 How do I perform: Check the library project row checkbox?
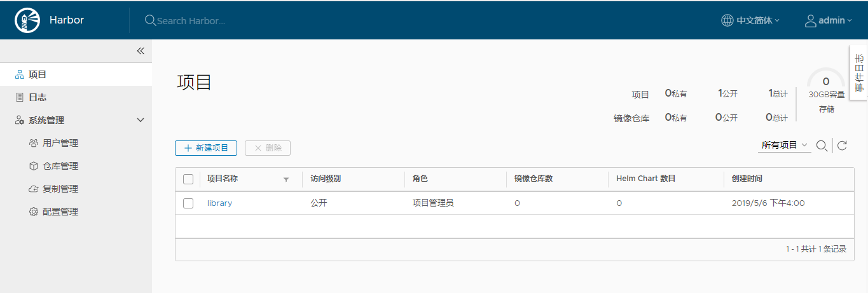point(188,203)
